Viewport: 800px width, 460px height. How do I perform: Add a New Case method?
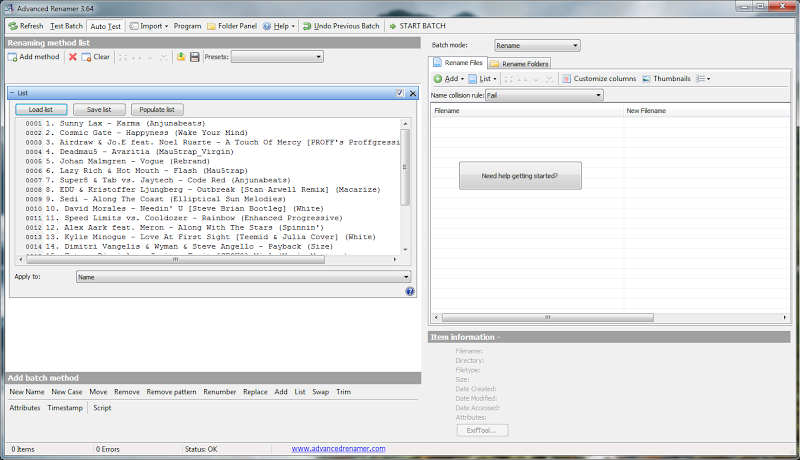(x=67, y=392)
